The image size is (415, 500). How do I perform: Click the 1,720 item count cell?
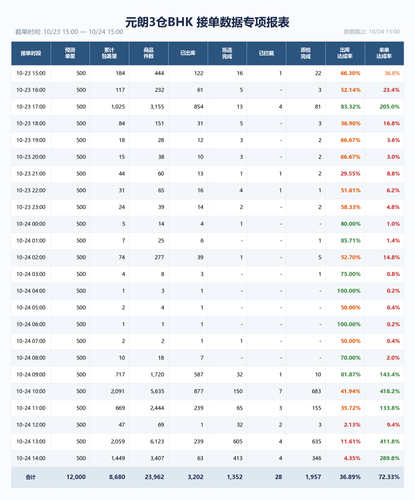(x=157, y=375)
